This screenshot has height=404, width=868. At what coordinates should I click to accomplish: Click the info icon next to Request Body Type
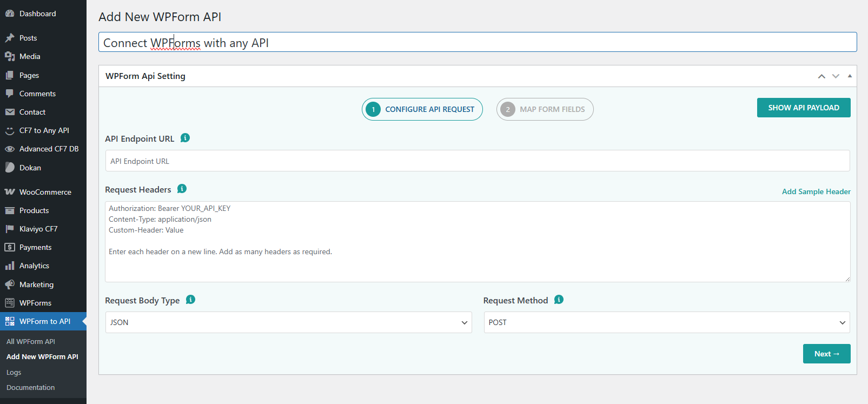point(190,300)
